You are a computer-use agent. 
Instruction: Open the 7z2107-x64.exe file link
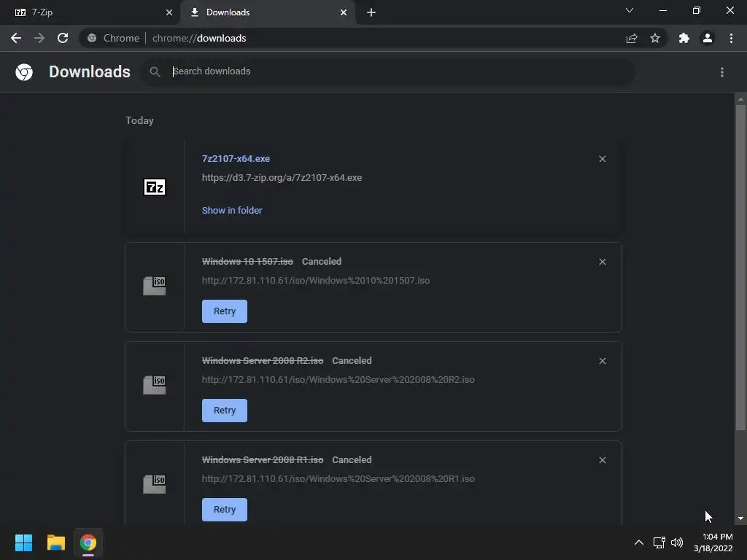tap(236, 158)
